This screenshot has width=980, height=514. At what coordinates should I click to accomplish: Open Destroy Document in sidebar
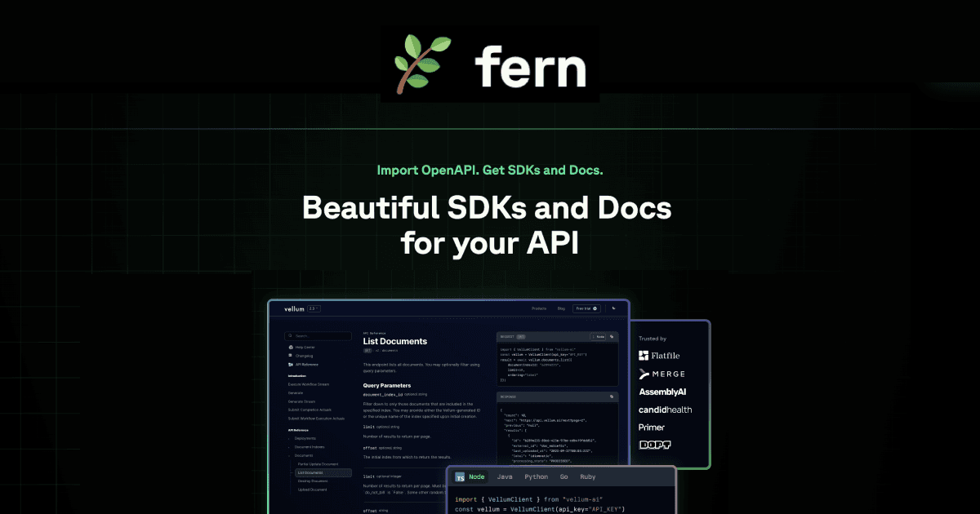tap(313, 481)
